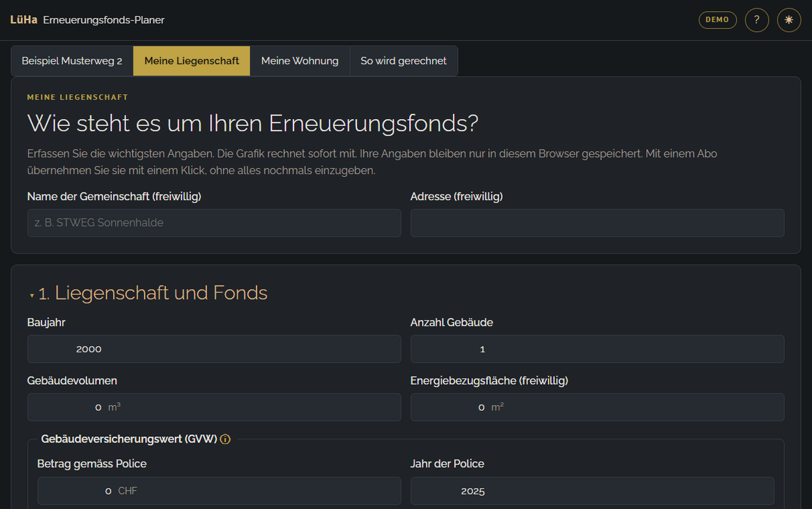Click the Name der Gemeinschaft input field
The image size is (812, 509).
tap(214, 223)
